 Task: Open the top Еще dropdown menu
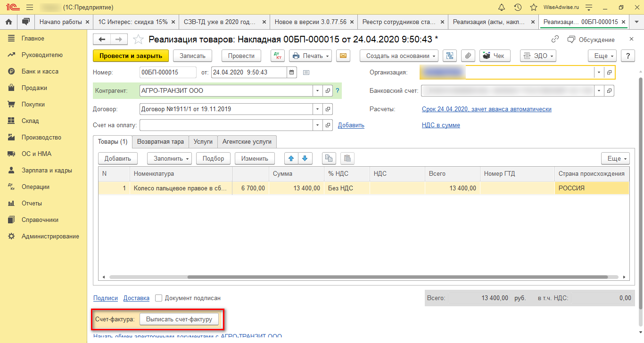603,56
